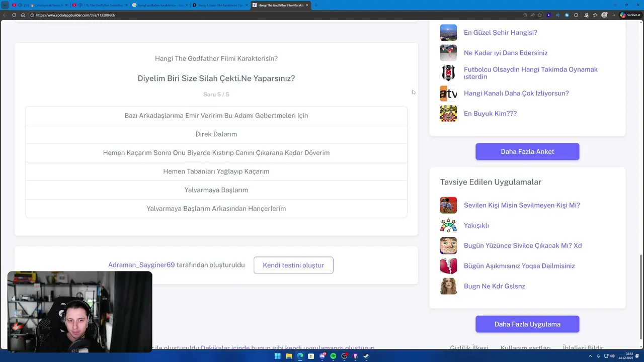Open Microsoft Store from the taskbar
The image size is (644, 362).
(311, 356)
